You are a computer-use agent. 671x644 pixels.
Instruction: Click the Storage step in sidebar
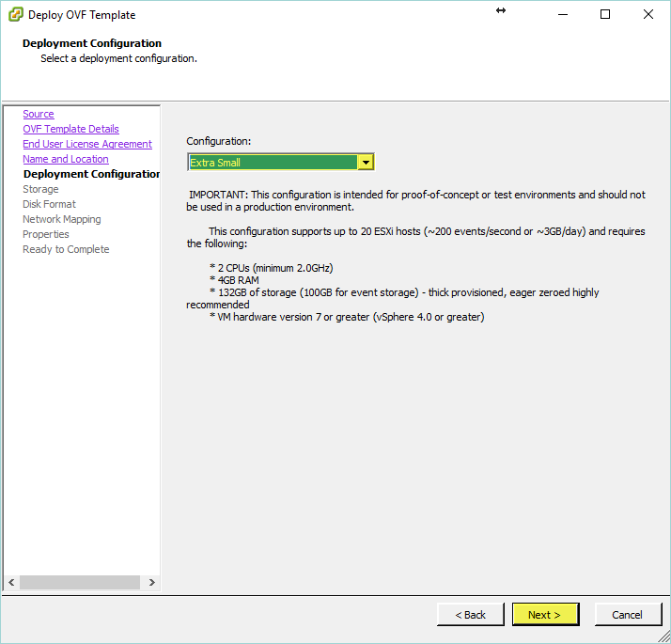40,189
